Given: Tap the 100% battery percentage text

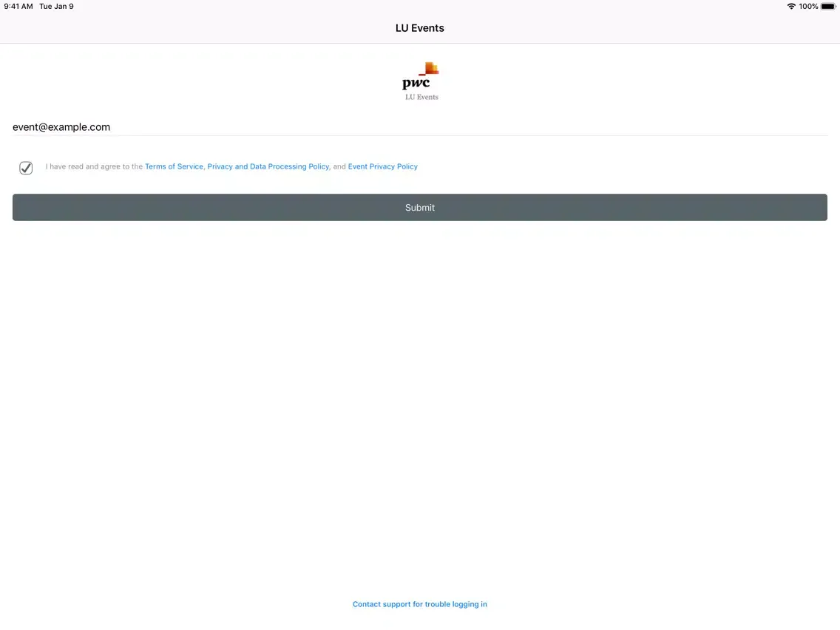Looking at the screenshot, I should [808, 7].
